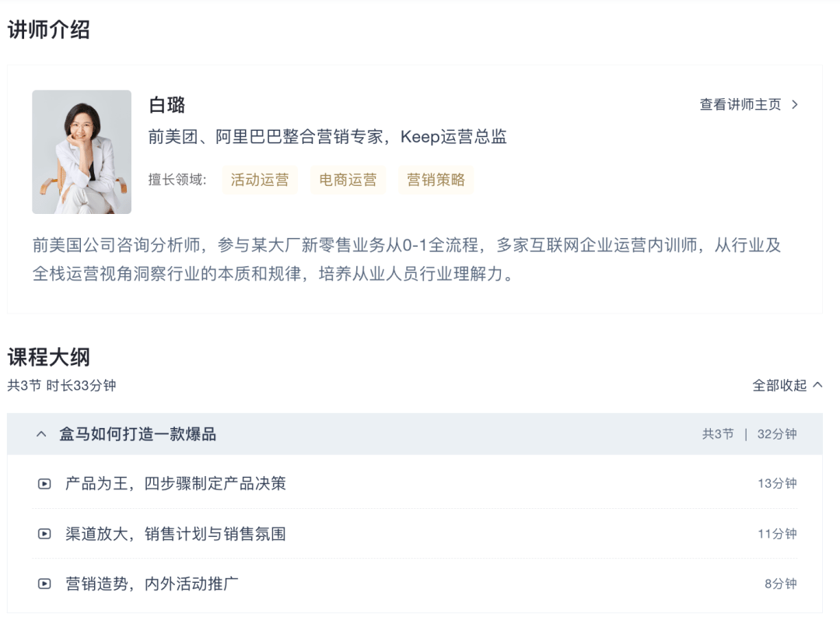Click play icon beside 营销造势 lesson
840x631 pixels.
tap(44, 584)
